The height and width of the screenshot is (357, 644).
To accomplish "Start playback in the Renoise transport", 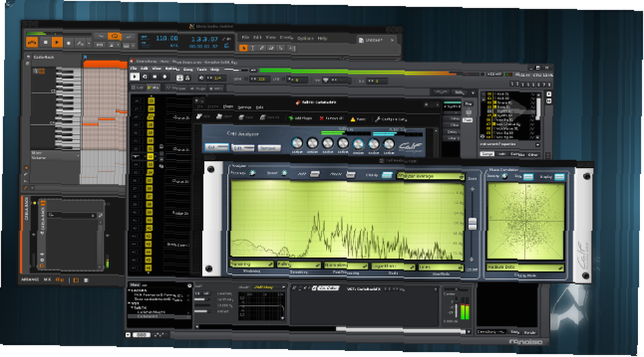I will click(135, 77).
